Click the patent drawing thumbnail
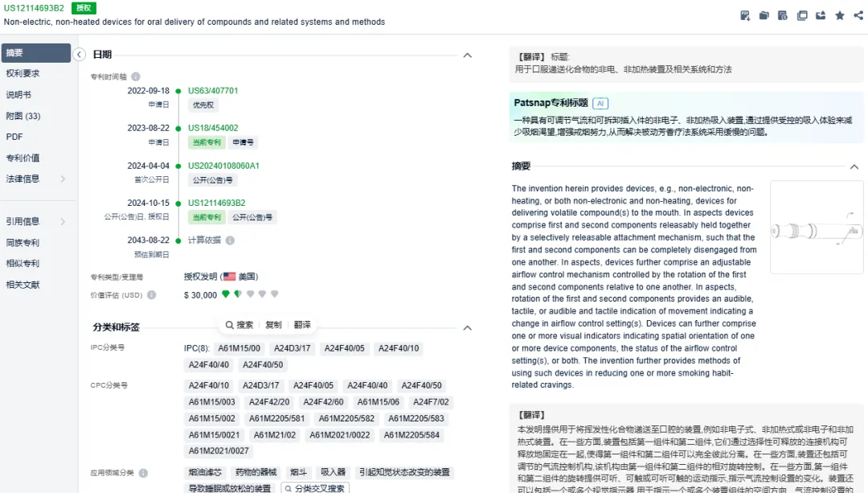The width and height of the screenshot is (868, 493). tap(817, 227)
